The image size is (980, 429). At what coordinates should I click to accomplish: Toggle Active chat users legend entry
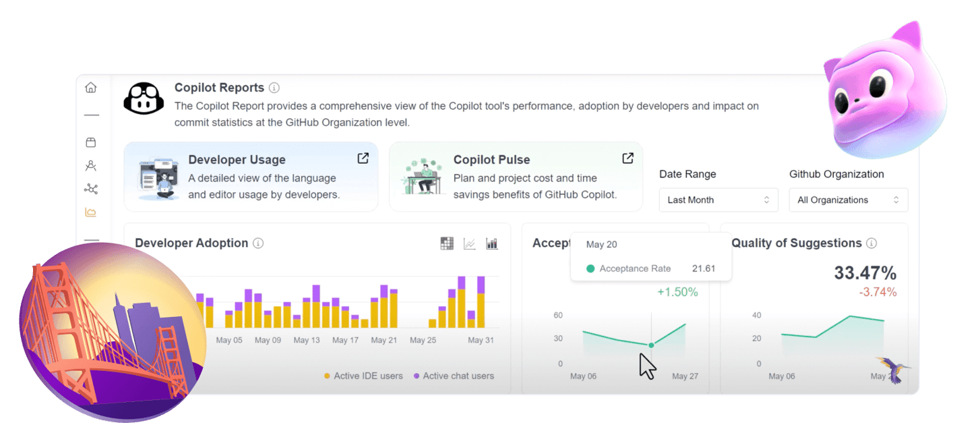click(x=454, y=376)
